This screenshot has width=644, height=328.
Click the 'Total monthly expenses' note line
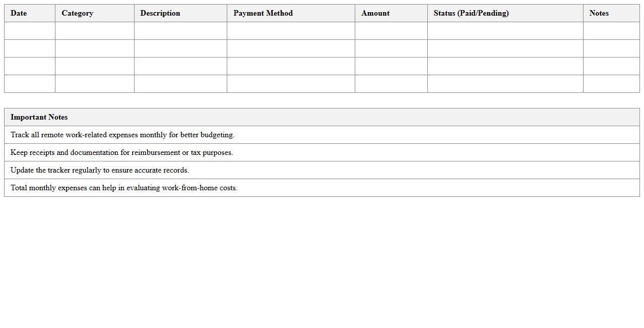(x=124, y=188)
